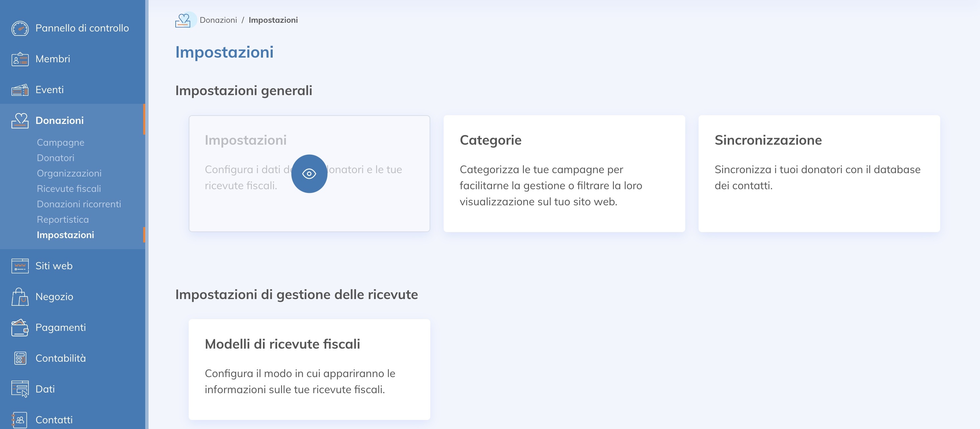The width and height of the screenshot is (980, 429).
Task: Open the Sincronizzazione settings card
Action: 819,173
